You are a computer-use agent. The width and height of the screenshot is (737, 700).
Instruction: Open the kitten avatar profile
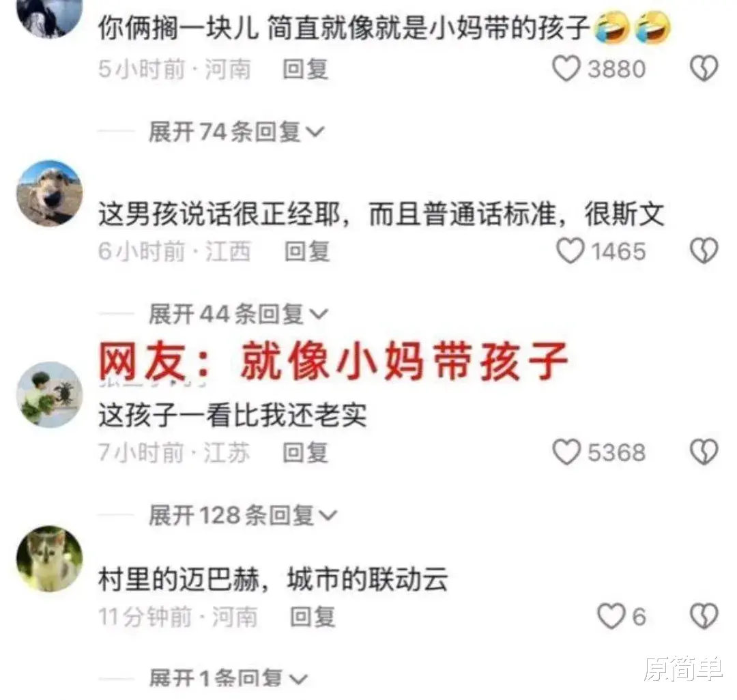point(49,559)
